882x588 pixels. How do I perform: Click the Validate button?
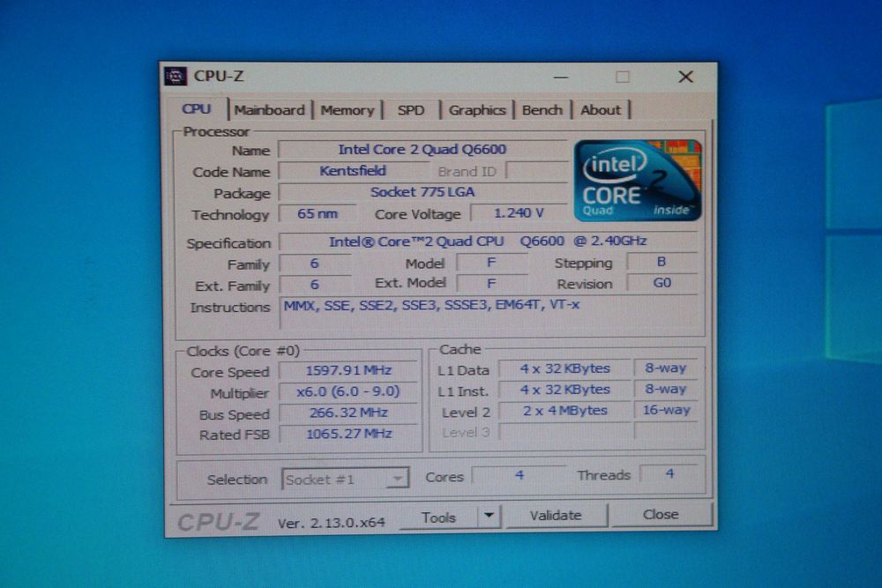[x=556, y=515]
